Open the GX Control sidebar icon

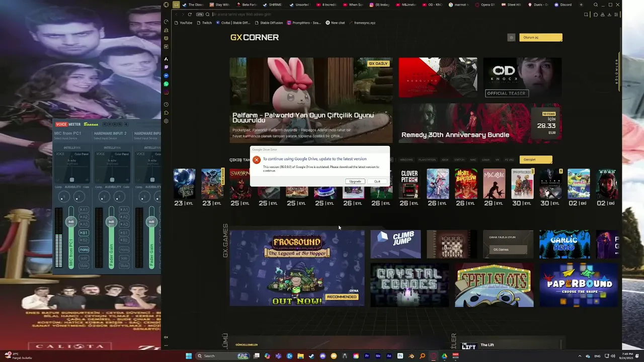click(x=166, y=22)
